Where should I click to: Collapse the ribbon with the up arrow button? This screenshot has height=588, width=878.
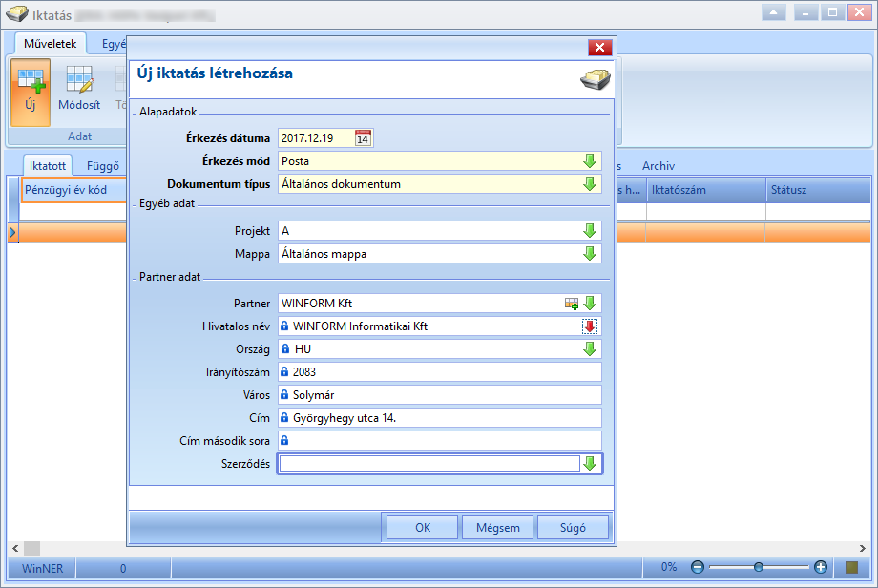point(774,12)
